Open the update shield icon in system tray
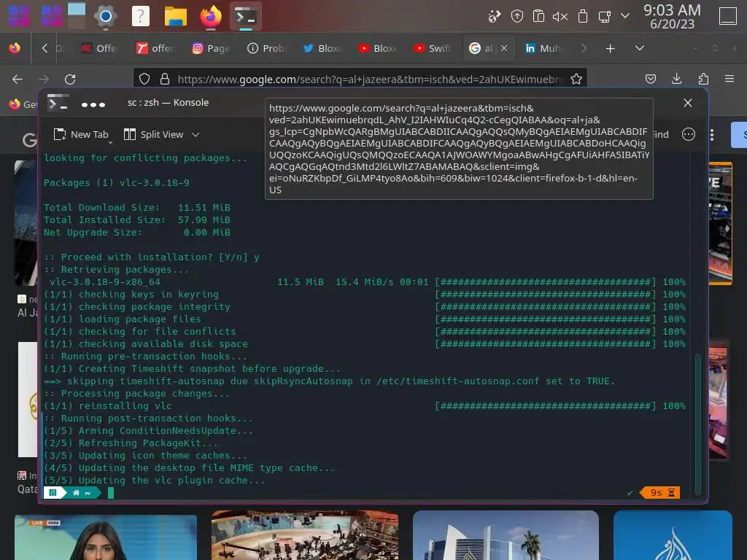Image resolution: width=747 pixels, height=560 pixels. (x=517, y=17)
